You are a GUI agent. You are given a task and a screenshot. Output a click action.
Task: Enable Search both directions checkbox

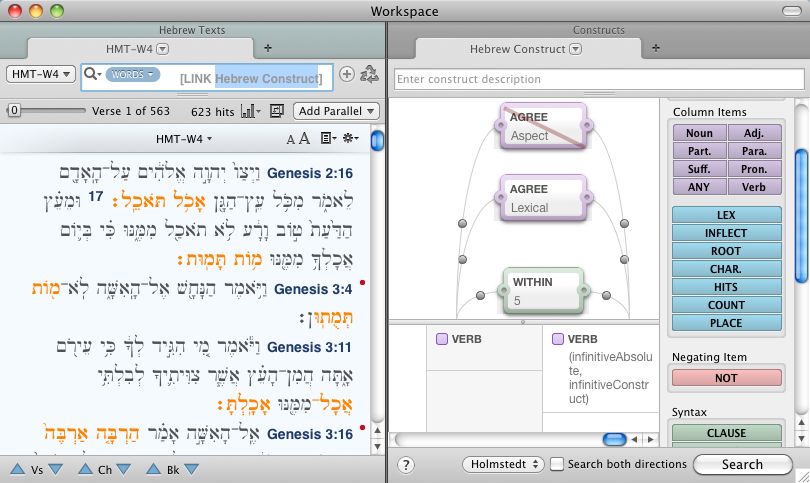(x=559, y=464)
